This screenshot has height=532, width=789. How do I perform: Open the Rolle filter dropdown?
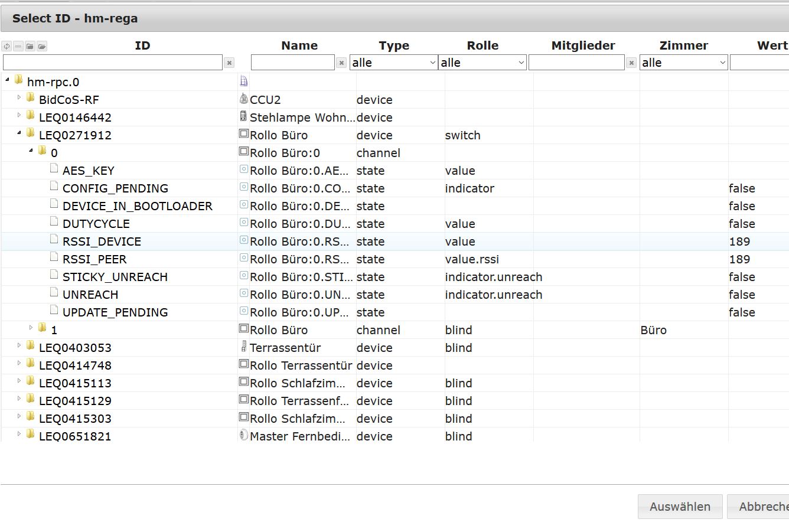[x=482, y=63]
